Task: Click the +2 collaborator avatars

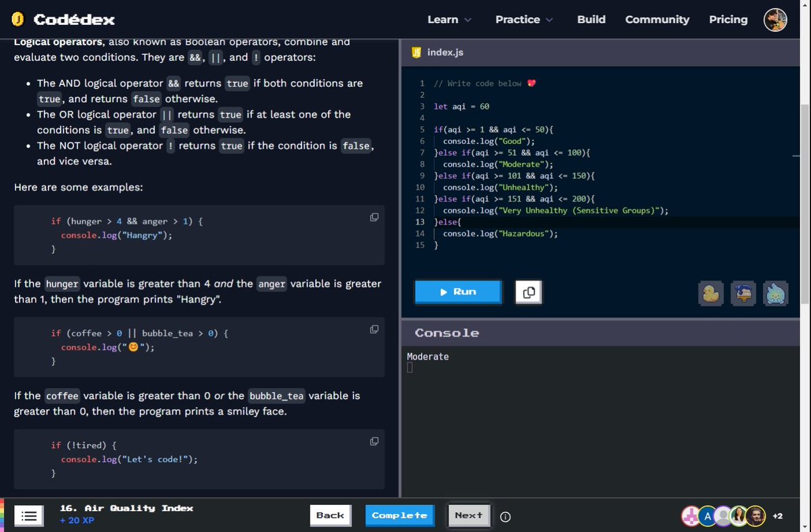Action: click(776, 516)
